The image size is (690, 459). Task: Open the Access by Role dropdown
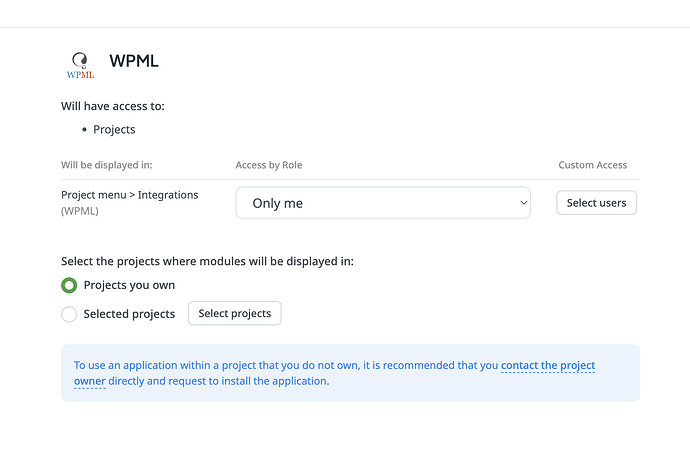tap(383, 203)
